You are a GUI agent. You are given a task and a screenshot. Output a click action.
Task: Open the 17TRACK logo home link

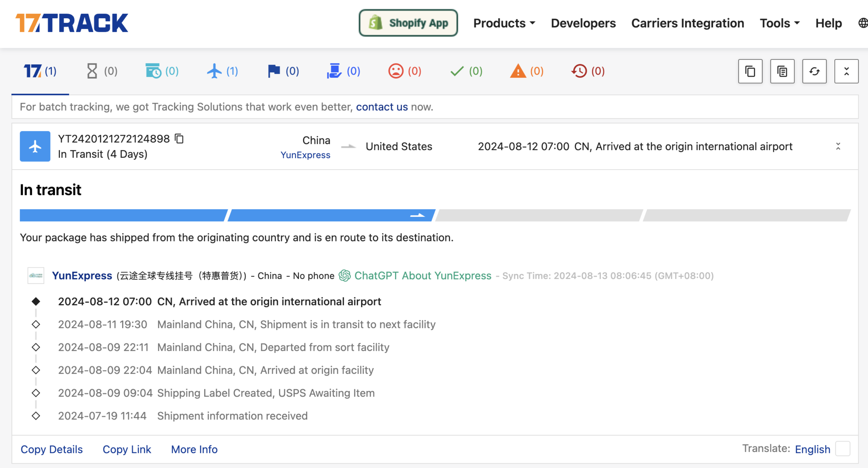coord(71,23)
